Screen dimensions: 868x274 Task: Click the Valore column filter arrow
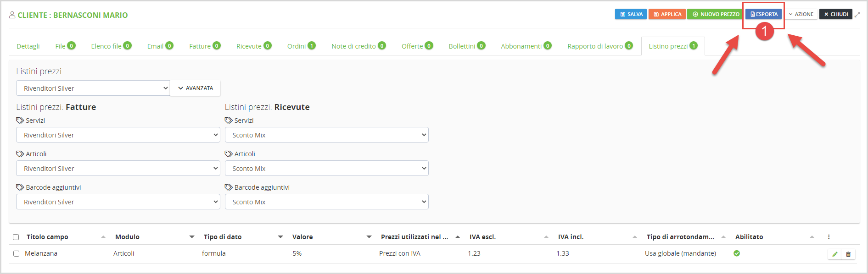pyautogui.click(x=369, y=237)
